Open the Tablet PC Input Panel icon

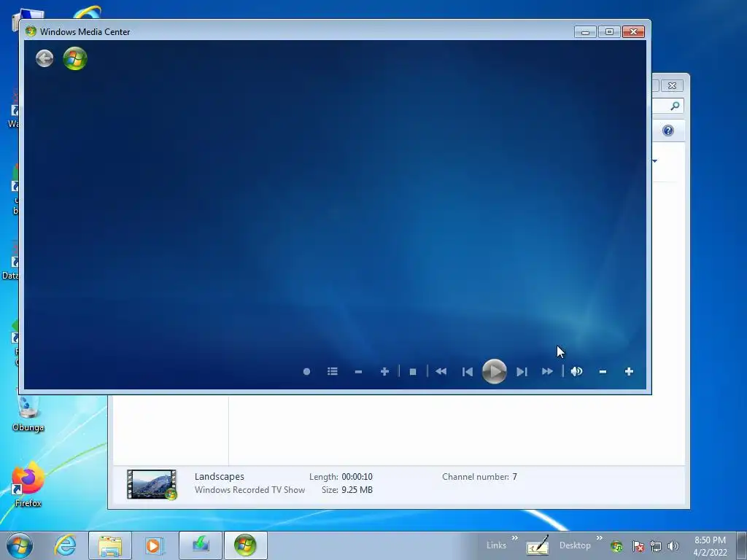(x=538, y=545)
